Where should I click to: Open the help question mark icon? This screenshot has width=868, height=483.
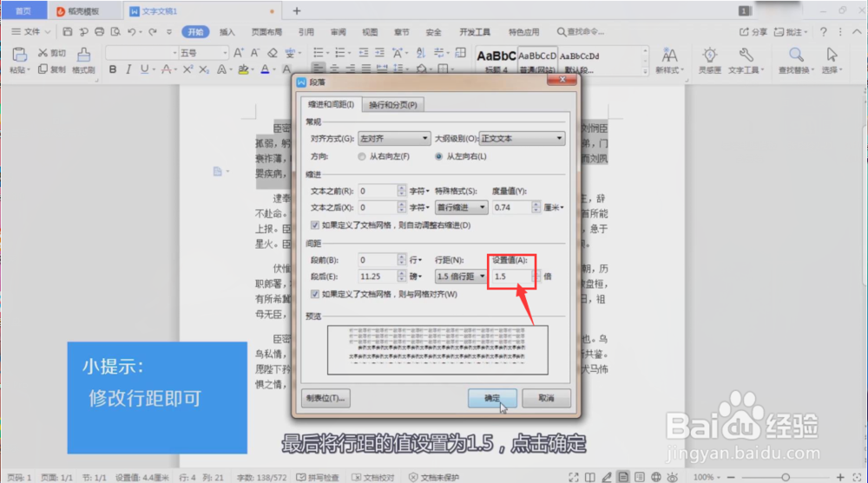pos(823,31)
